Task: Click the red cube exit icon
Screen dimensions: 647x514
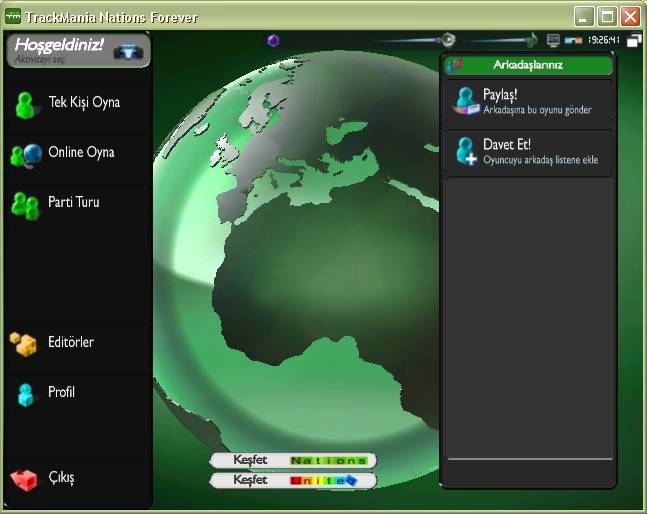Action: click(24, 481)
